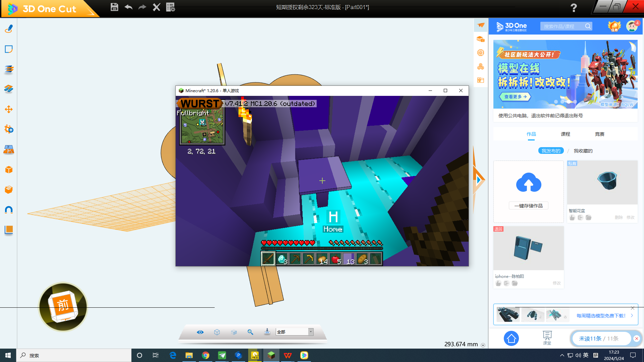Click the 一键存储作品 button
The height and width of the screenshot is (362, 644).
(x=528, y=206)
